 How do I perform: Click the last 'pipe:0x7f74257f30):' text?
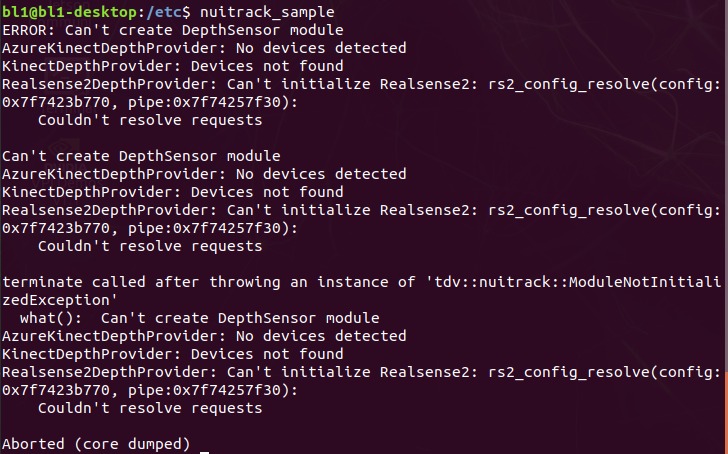[x=213, y=390]
